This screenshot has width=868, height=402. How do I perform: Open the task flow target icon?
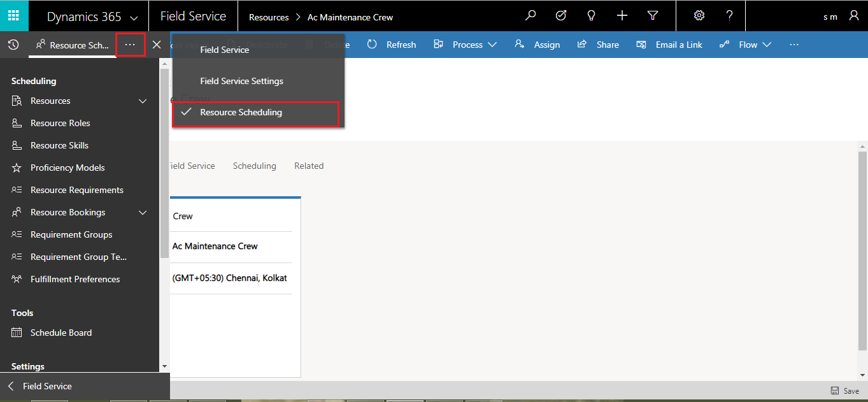point(561,16)
